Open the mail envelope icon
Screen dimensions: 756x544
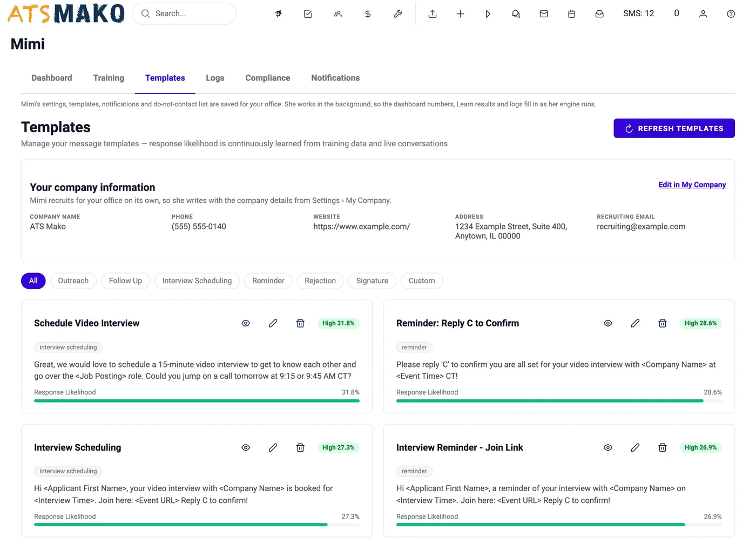(x=544, y=14)
